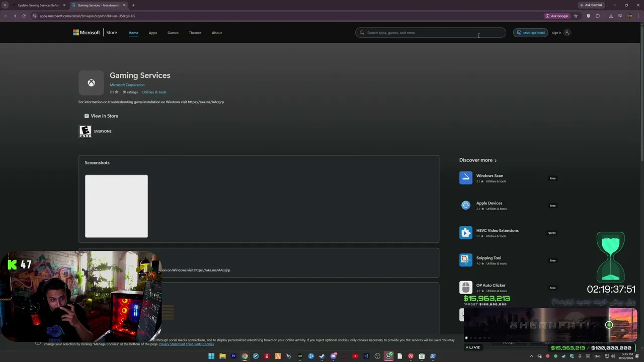Open the tab search dropdown arrow

click(x=5, y=5)
